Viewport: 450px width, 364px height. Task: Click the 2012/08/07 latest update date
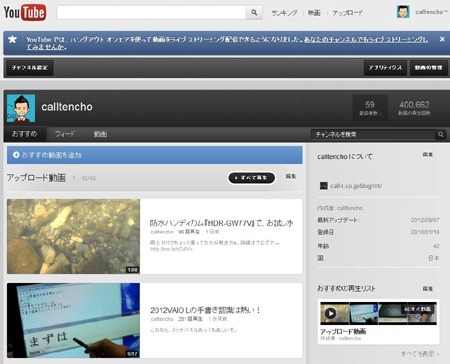pos(425,220)
